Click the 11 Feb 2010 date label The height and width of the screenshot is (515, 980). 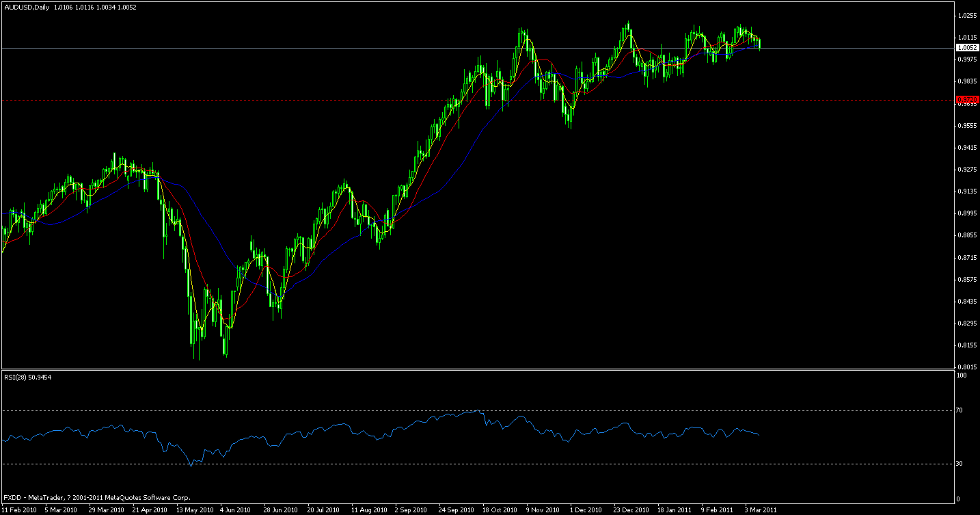coord(19,509)
